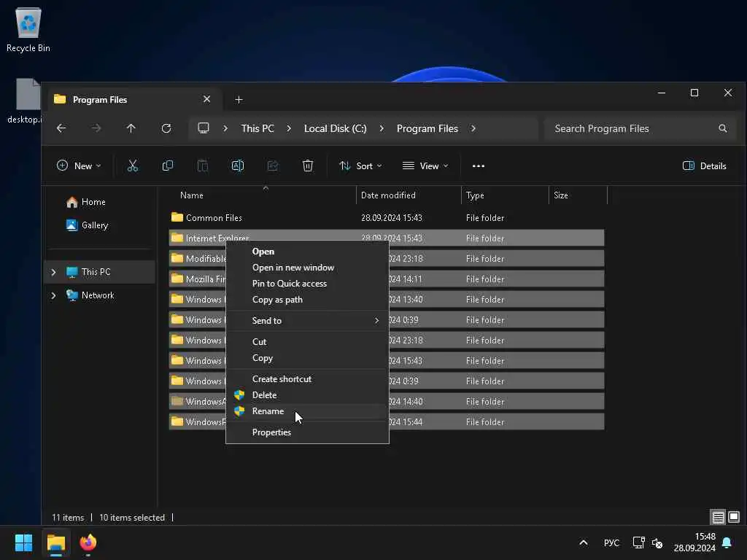
Task: Click the PC monitor icon in address bar
Action: click(204, 128)
